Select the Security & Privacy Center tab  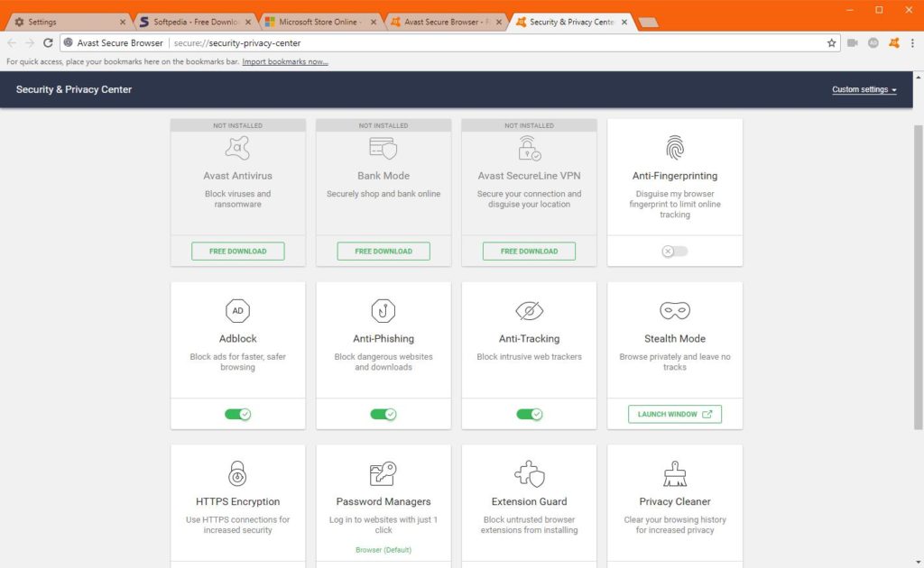pos(571,22)
